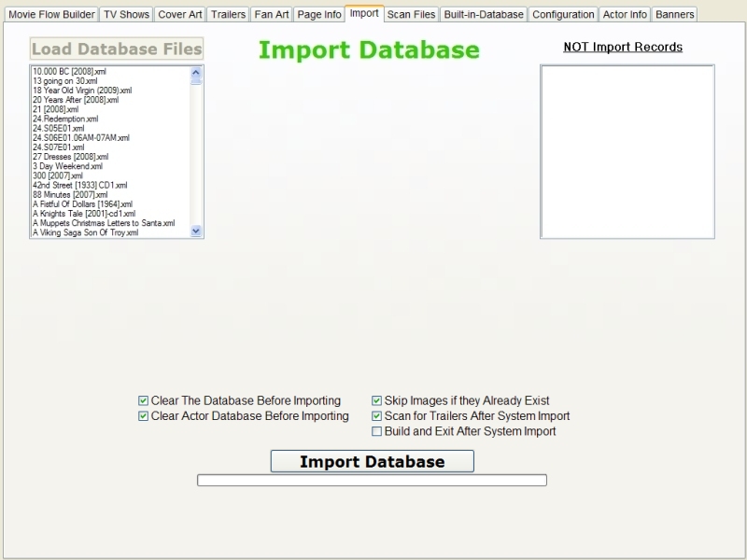The width and height of the screenshot is (747, 560).
Task: Uncheck Scan for Trailers After System Import
Action: (377, 416)
